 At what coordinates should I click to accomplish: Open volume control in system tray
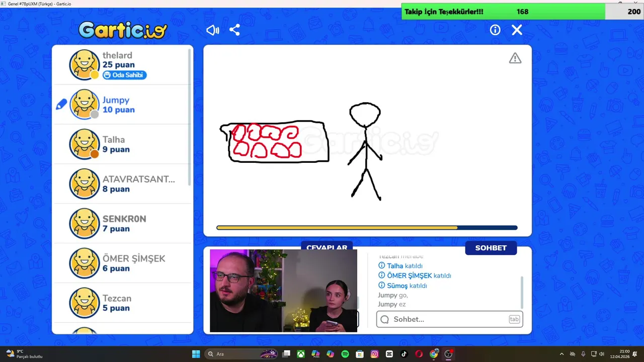click(602, 354)
